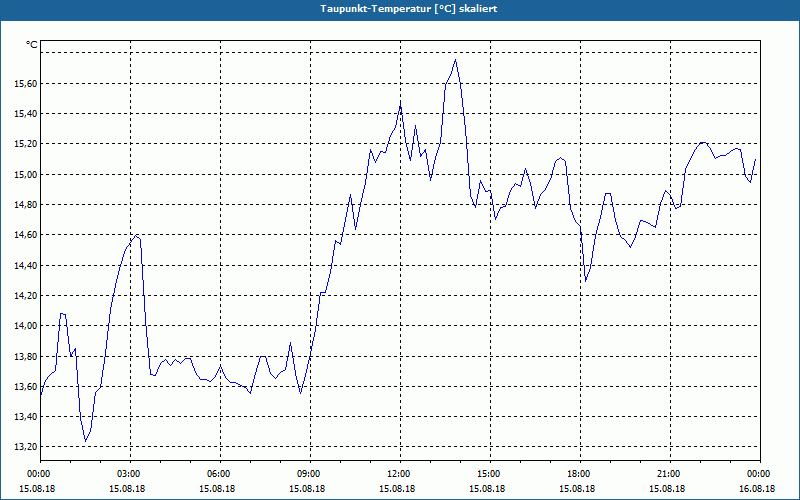The image size is (800, 500).
Task: Pick the '18:00' time label
Action: pos(580,474)
